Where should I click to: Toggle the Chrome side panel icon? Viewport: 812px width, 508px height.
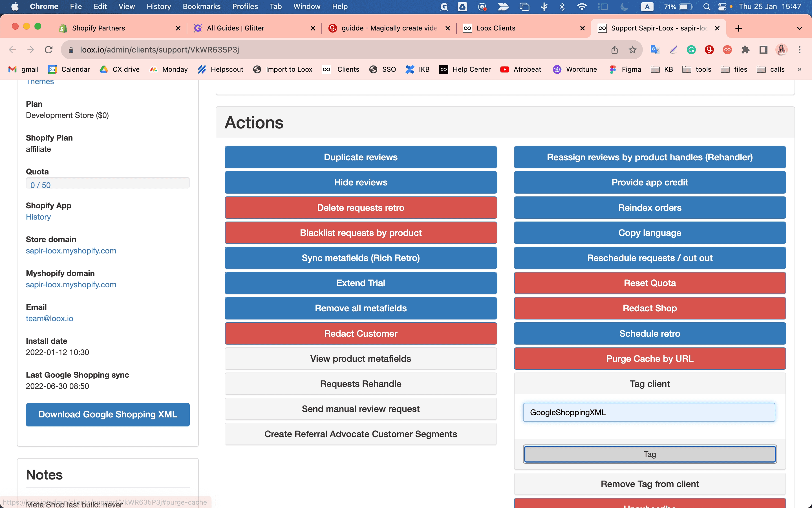pos(763,50)
